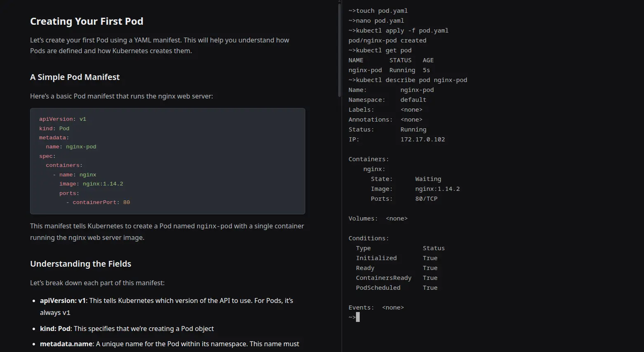
Task: Click the 'STATUS' column header in the terminal
Action: coord(400,60)
